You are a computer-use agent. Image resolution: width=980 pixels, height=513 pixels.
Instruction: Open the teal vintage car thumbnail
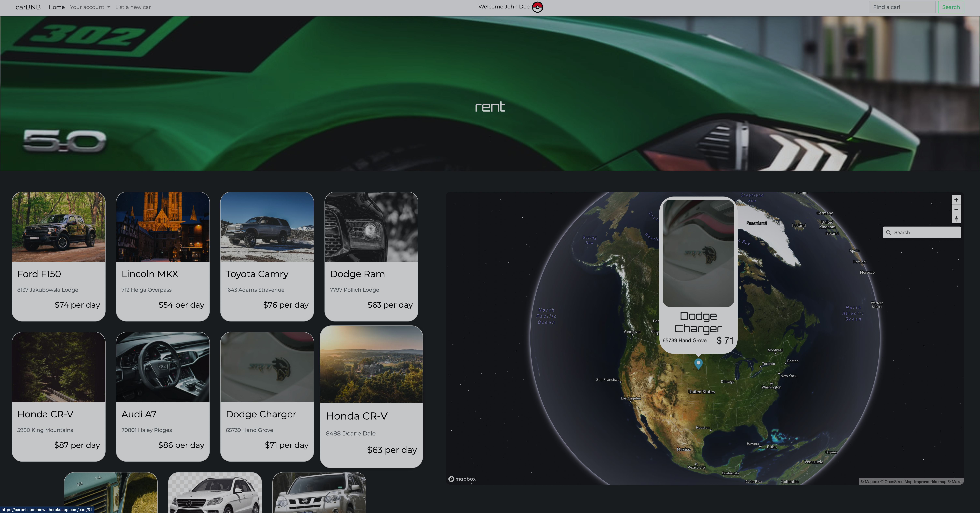click(x=111, y=492)
